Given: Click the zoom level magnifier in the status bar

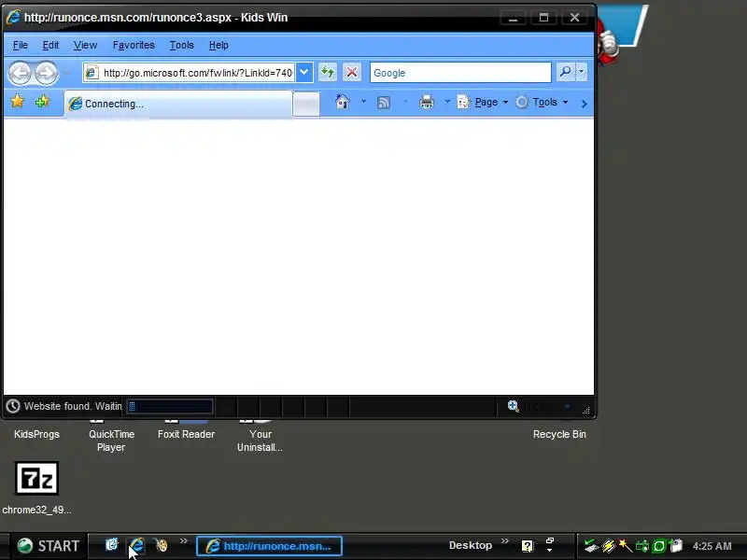Looking at the screenshot, I should coord(513,406).
